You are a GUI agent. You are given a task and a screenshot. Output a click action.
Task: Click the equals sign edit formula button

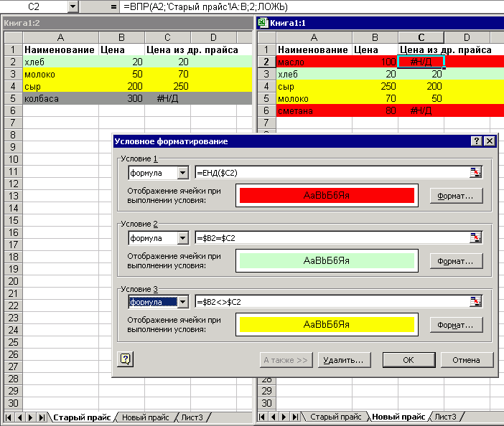point(113,6)
